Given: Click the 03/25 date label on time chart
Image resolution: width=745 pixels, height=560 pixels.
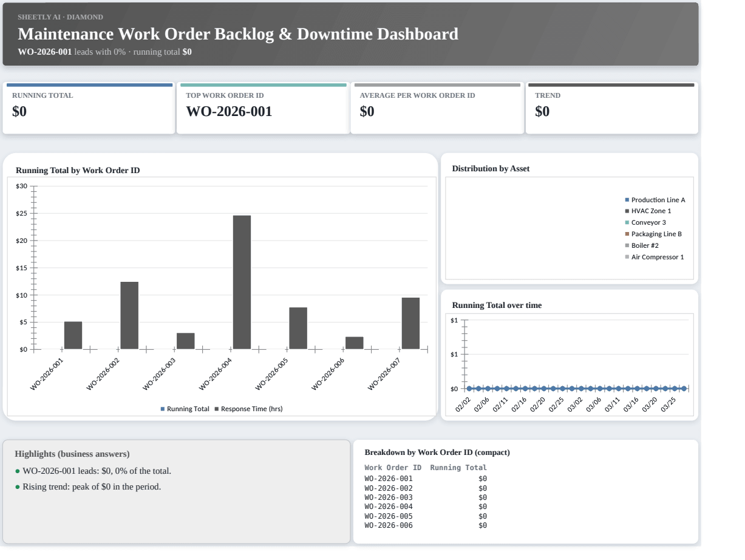Looking at the screenshot, I should click(x=669, y=404).
